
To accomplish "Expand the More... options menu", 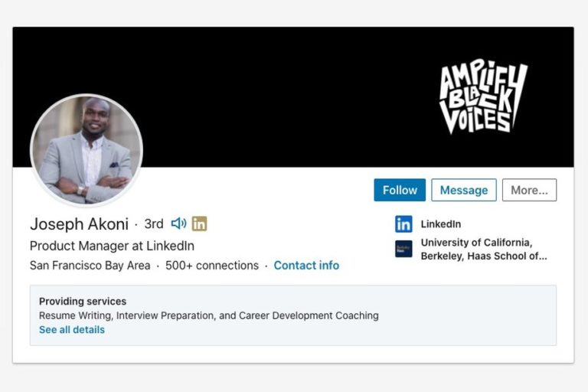I will (530, 190).
